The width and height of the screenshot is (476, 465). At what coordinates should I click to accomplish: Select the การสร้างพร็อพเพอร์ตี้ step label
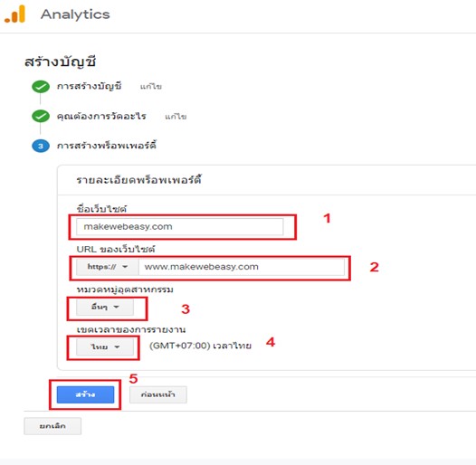pos(107,146)
